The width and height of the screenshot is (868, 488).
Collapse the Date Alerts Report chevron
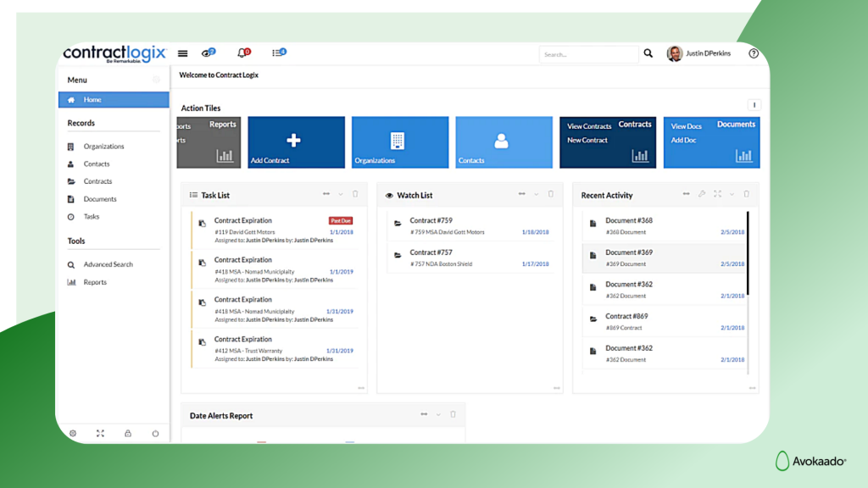[437, 415]
